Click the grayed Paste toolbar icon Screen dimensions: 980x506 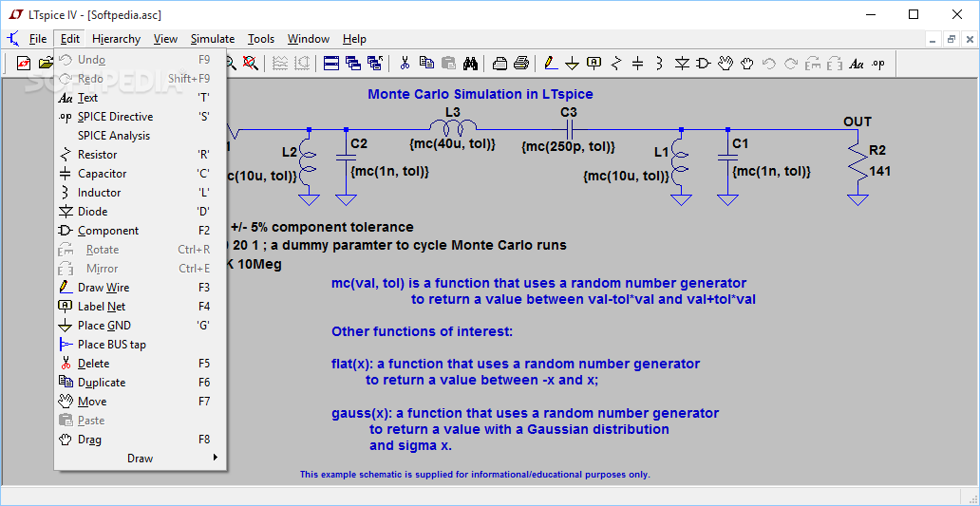[x=449, y=63]
